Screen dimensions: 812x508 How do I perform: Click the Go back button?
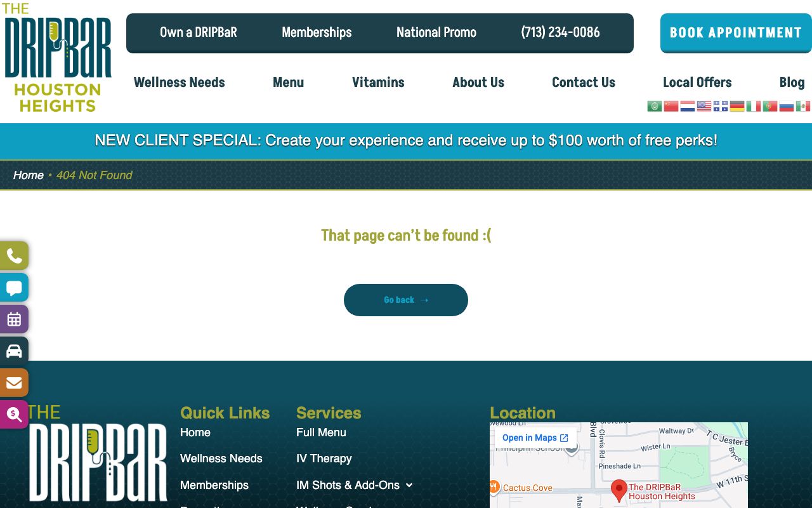pyautogui.click(x=406, y=300)
